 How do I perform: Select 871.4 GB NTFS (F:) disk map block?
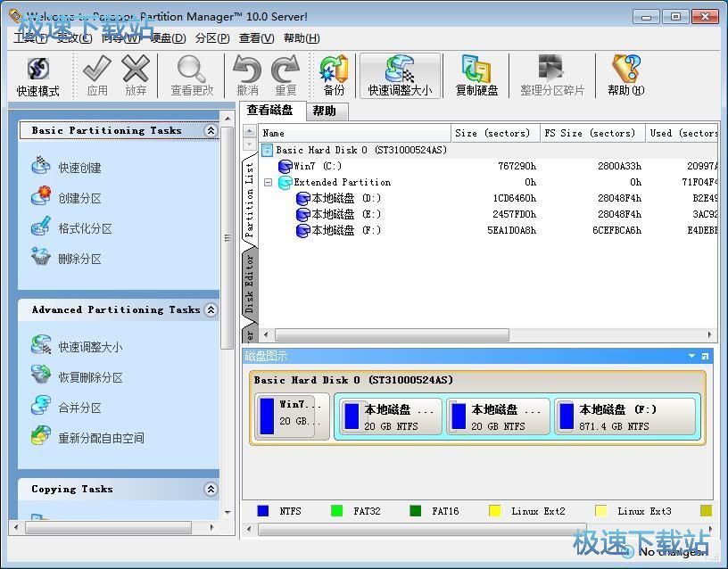pos(626,417)
